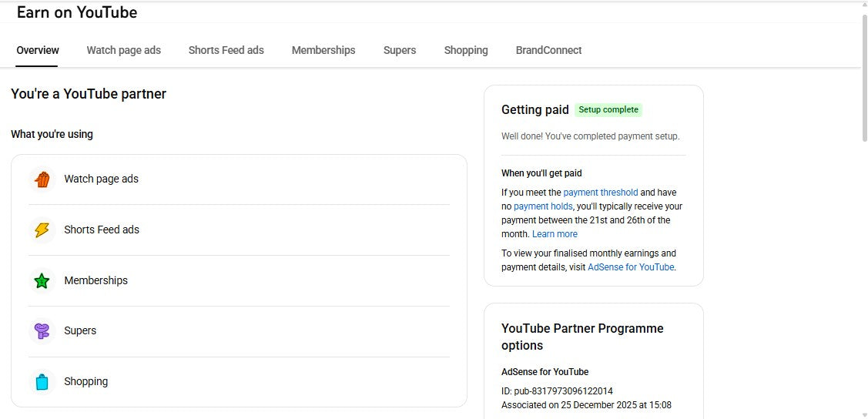Open the Watch page ads tab
The image size is (868, 419).
[x=124, y=50]
